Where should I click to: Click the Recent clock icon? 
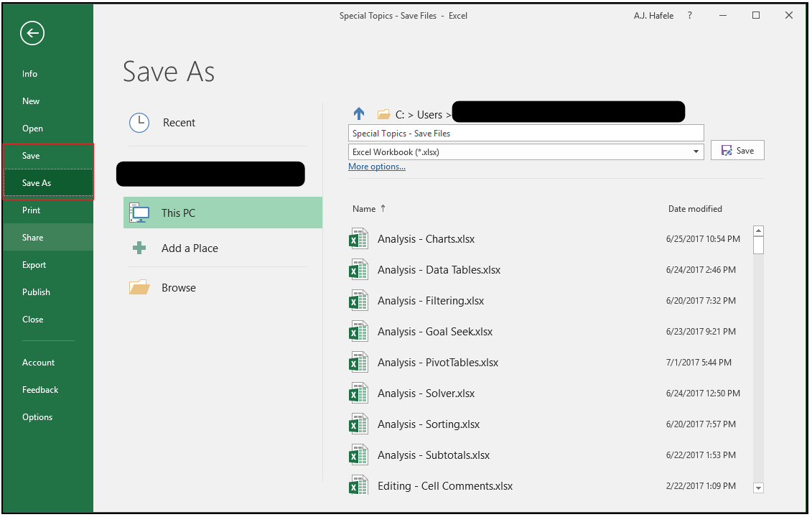[x=139, y=123]
